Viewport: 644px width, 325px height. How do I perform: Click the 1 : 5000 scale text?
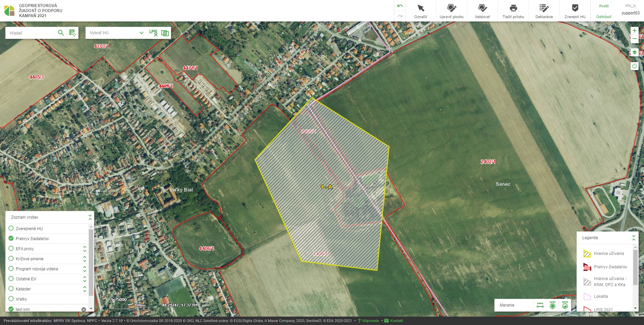(x=119, y=300)
